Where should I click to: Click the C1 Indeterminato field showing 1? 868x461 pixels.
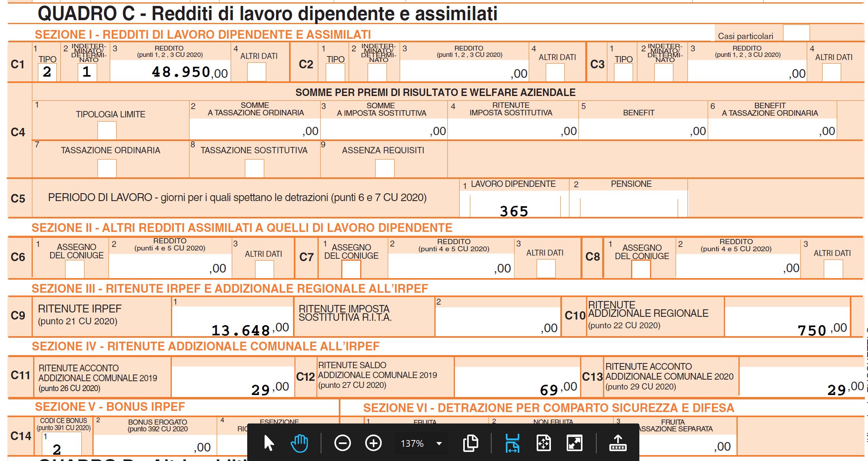[87, 72]
